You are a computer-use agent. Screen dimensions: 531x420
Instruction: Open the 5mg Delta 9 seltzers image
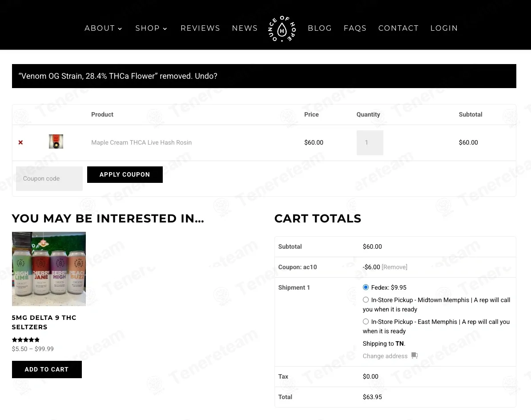point(49,269)
